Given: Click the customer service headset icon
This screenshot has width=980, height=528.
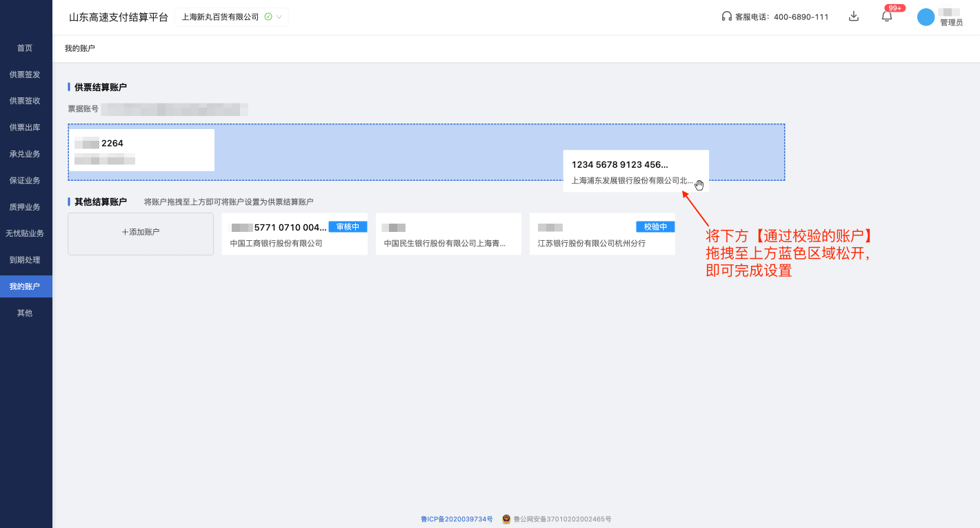Looking at the screenshot, I should pos(726,17).
